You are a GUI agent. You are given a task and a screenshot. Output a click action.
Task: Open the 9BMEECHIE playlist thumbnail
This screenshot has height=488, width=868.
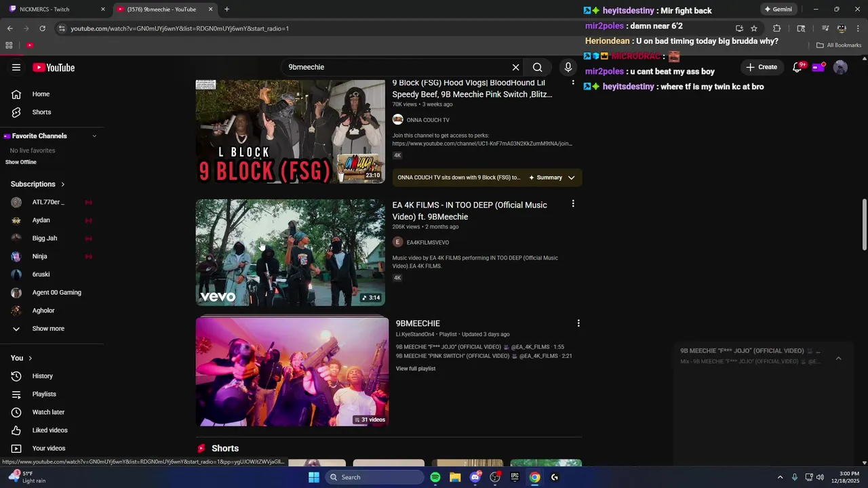(x=292, y=371)
